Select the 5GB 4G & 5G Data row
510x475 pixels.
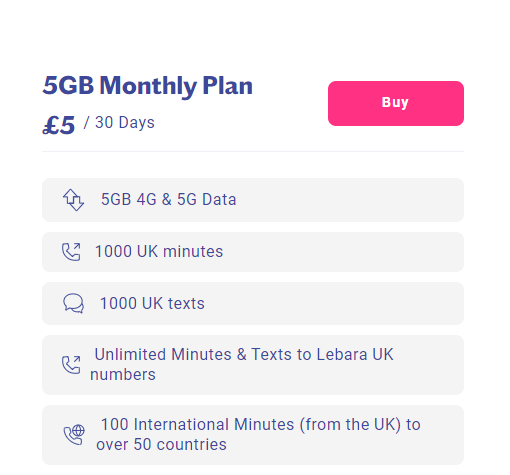pos(253,200)
